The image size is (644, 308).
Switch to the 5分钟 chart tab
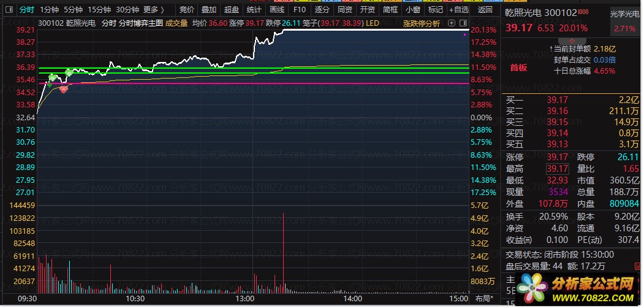click(73, 9)
